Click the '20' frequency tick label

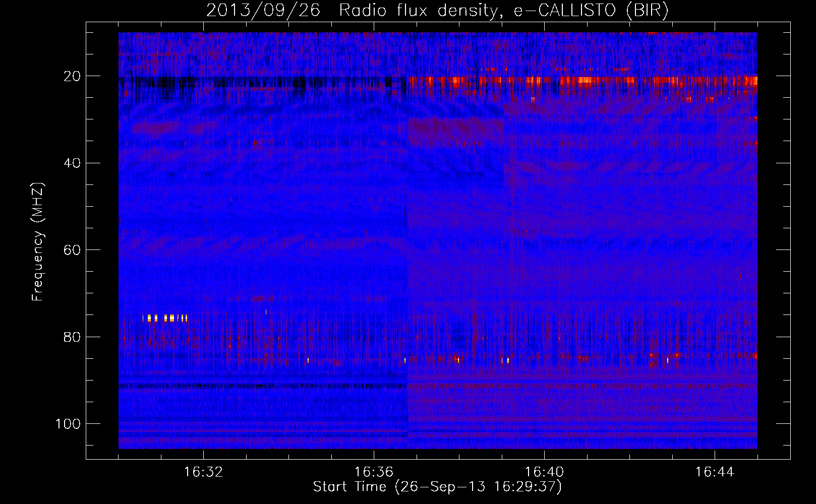[x=72, y=76]
